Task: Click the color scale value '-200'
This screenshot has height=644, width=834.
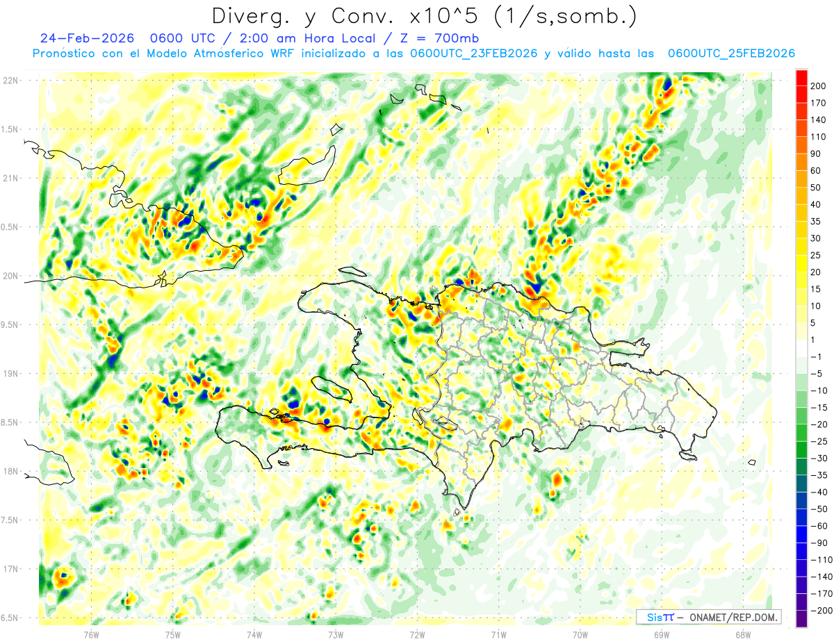Action: click(821, 610)
